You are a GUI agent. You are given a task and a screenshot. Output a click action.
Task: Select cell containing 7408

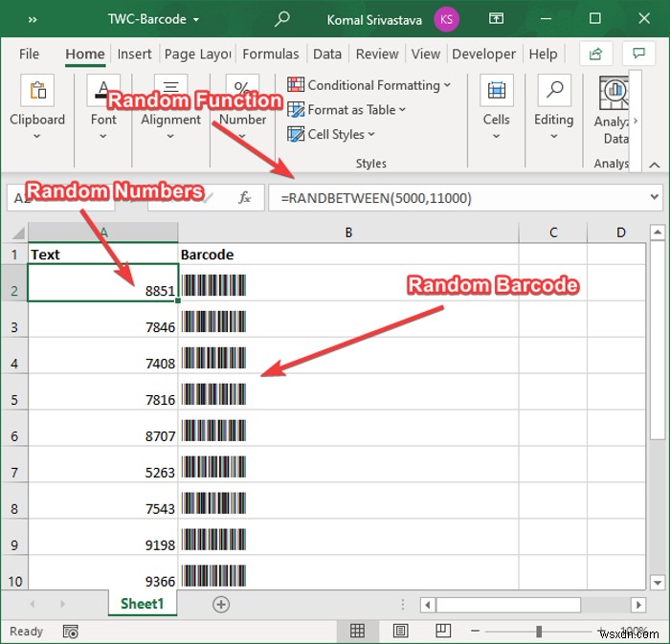(103, 356)
